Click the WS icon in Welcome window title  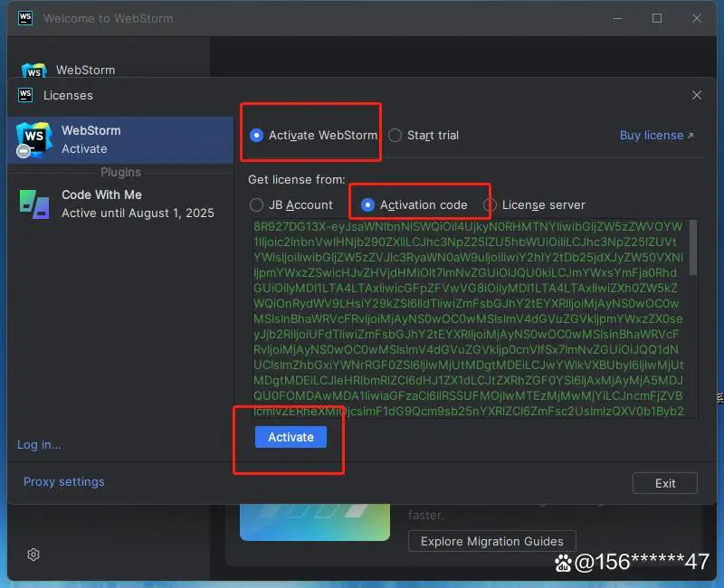(25, 18)
